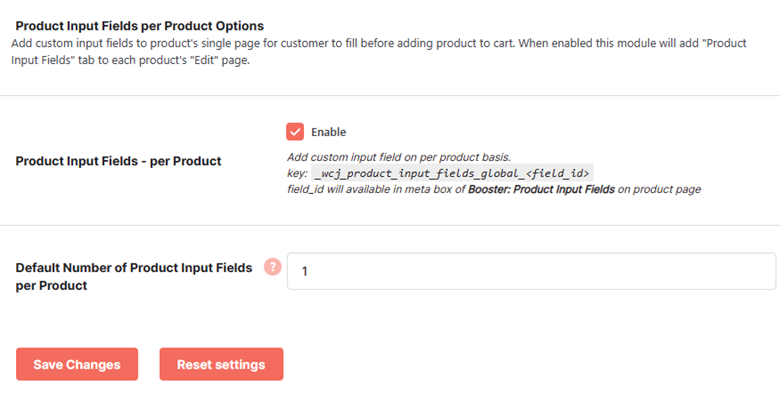Click the field_id will available hint text
780x393 pixels.
tap(494, 189)
